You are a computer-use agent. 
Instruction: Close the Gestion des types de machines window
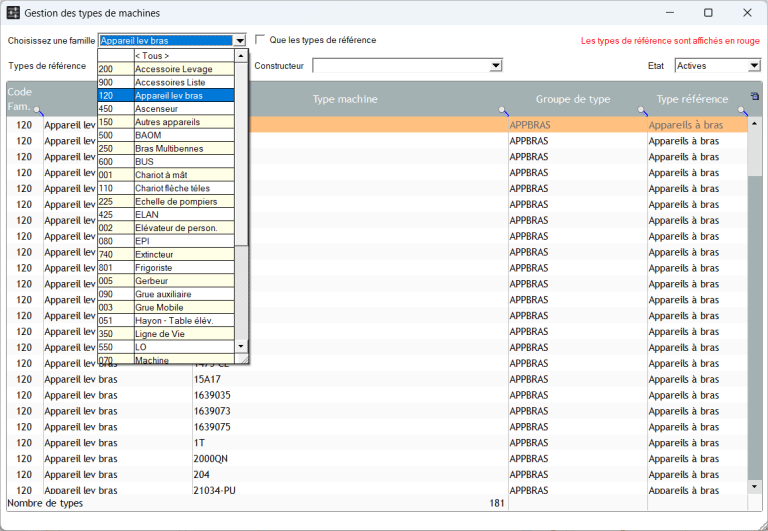(747, 13)
